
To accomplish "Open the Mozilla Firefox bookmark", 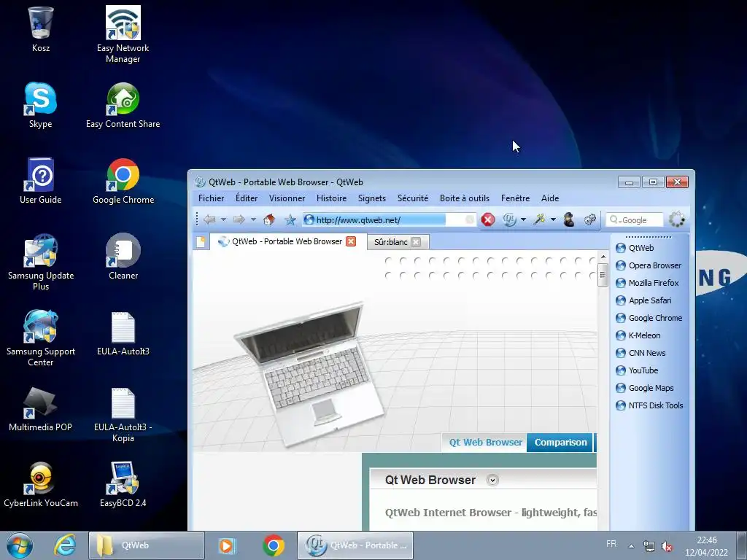I will pos(647,283).
